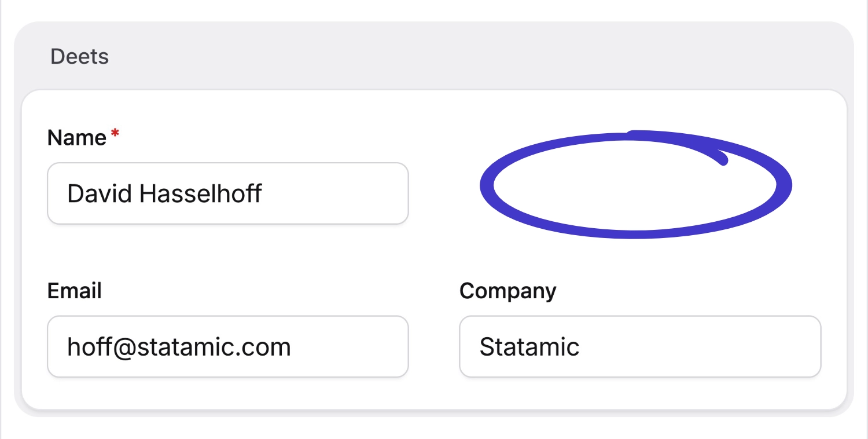Click the red required asterisk
Image resolution: width=868 pixels, height=439 pixels.
click(x=115, y=134)
